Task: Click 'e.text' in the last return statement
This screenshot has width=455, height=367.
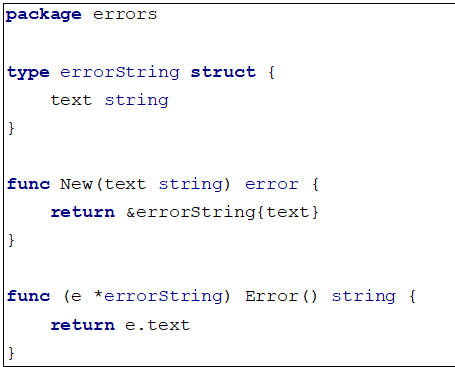Action: (157, 325)
